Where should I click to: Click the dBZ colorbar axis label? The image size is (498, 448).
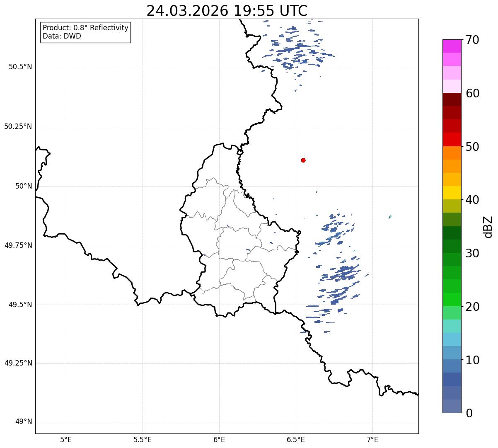[x=488, y=226]
